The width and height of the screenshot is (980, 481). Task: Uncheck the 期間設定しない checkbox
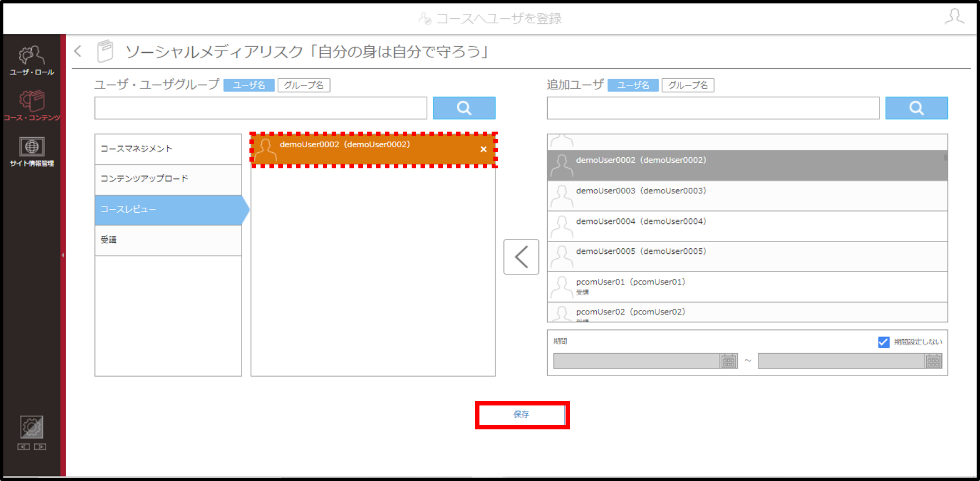(x=883, y=342)
